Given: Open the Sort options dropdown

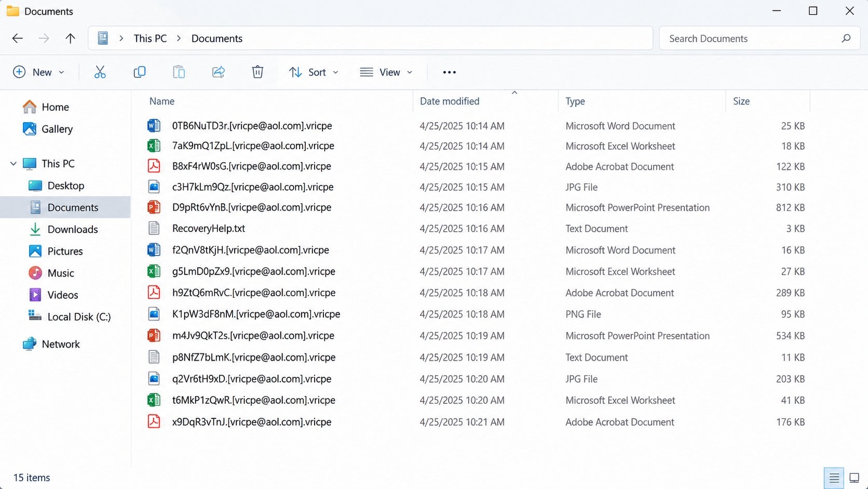Looking at the screenshot, I should click(314, 72).
